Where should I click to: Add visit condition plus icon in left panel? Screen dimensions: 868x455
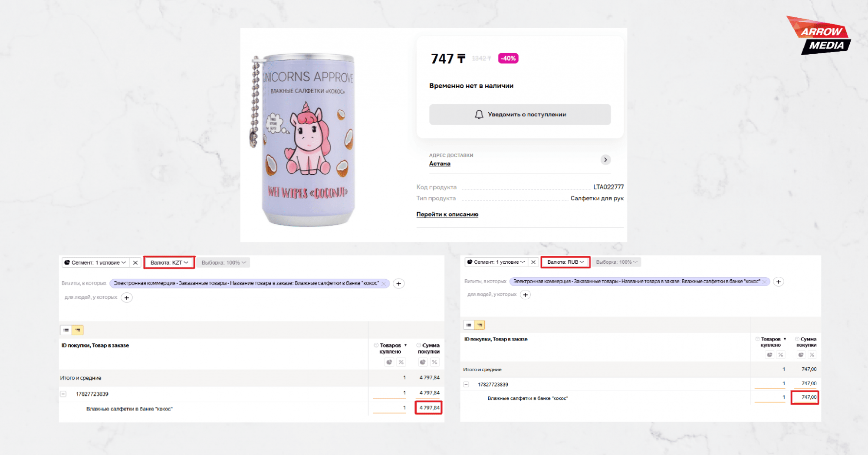point(399,284)
